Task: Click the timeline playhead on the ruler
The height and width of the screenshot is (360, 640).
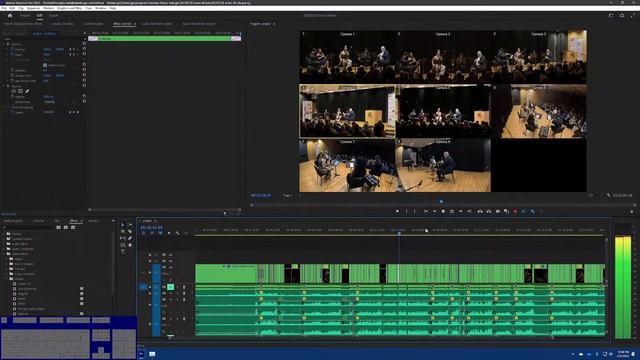Action: (399, 233)
